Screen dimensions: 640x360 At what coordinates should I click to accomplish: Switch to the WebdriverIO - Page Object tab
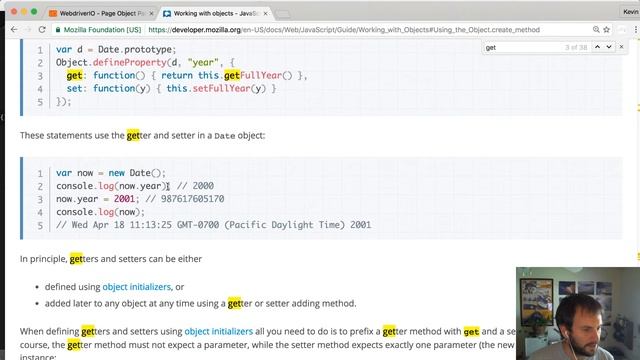tap(102, 13)
